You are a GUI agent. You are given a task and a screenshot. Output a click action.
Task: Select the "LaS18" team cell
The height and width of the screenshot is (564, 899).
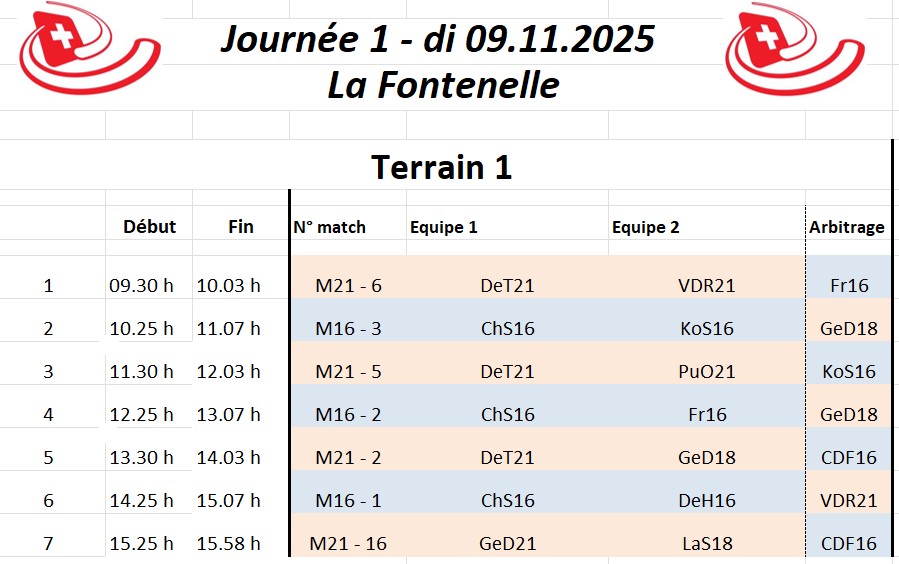pos(706,544)
